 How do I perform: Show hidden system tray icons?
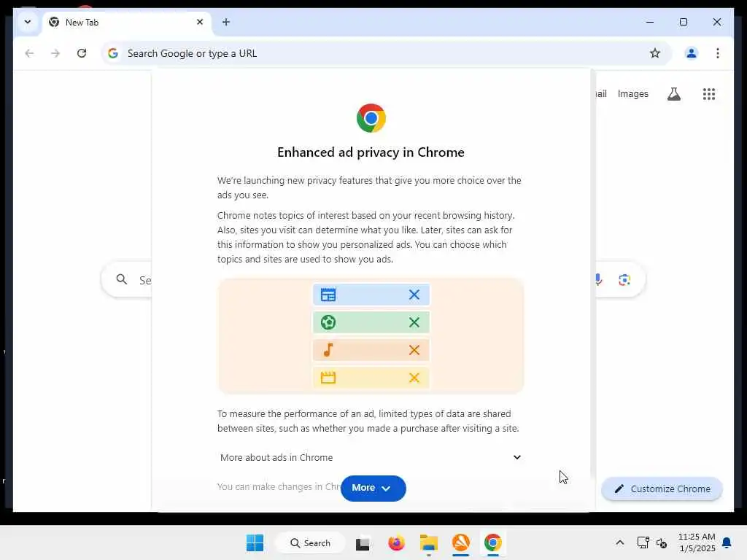pos(620,542)
